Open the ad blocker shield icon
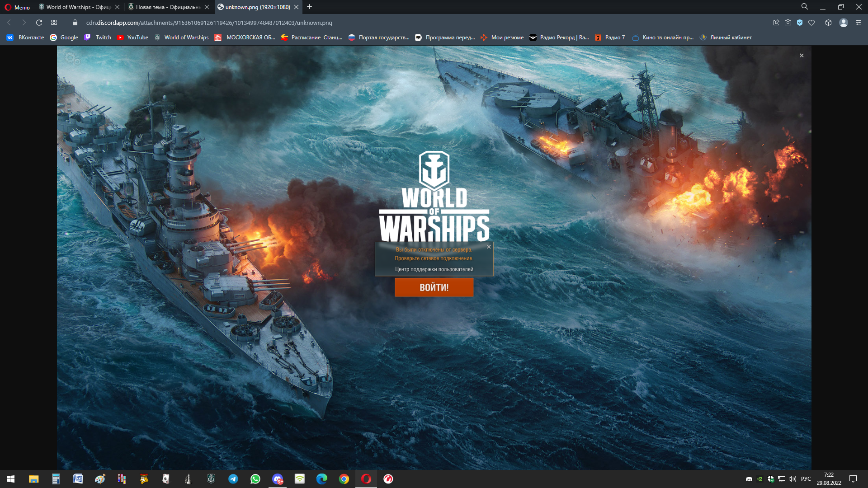The height and width of the screenshot is (488, 868). tap(800, 23)
